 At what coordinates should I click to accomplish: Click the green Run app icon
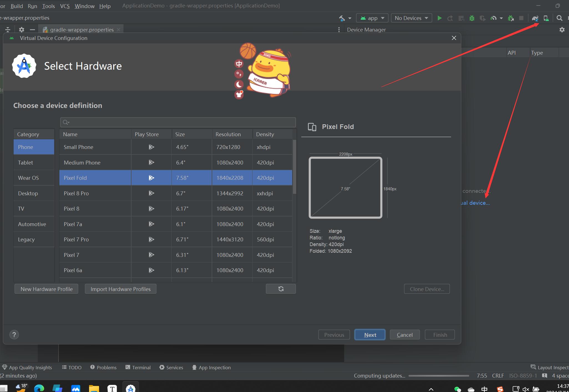point(439,18)
